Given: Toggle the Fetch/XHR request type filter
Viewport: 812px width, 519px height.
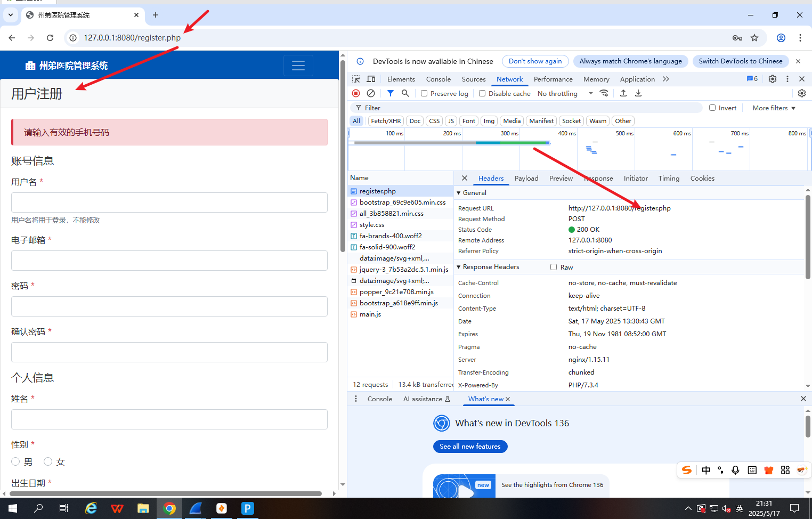Looking at the screenshot, I should 386,121.
